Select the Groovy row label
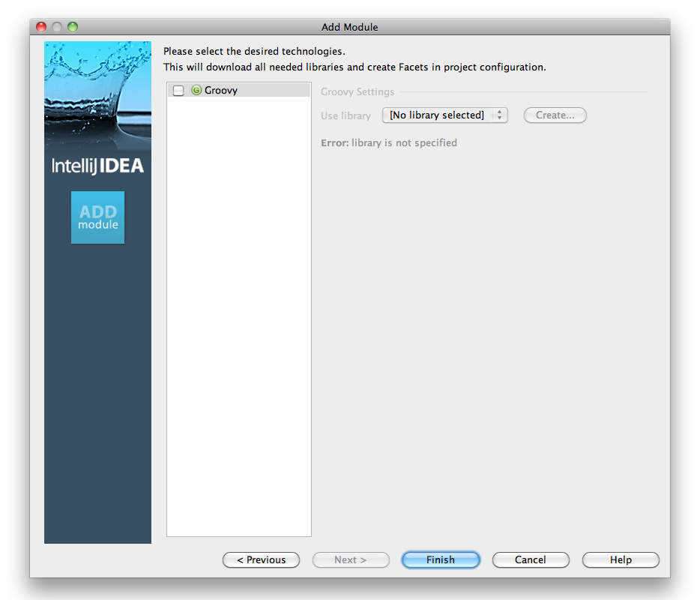This screenshot has height=600, width=700. click(221, 90)
